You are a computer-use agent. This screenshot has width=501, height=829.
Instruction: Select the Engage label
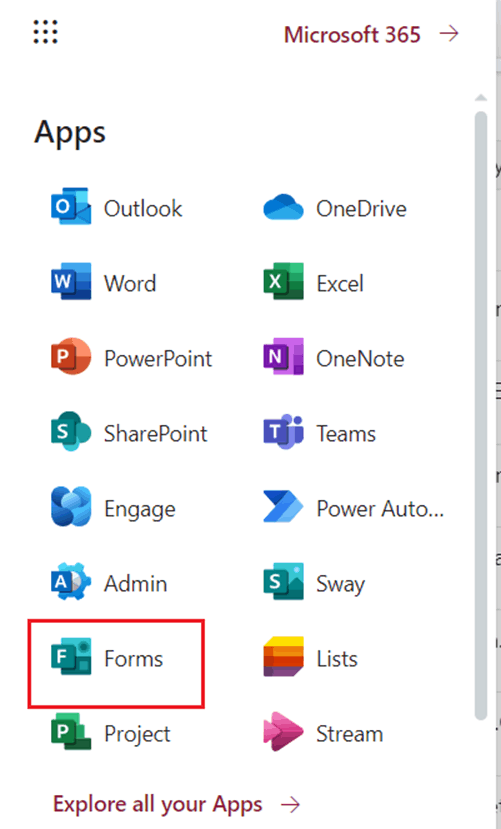[140, 509]
